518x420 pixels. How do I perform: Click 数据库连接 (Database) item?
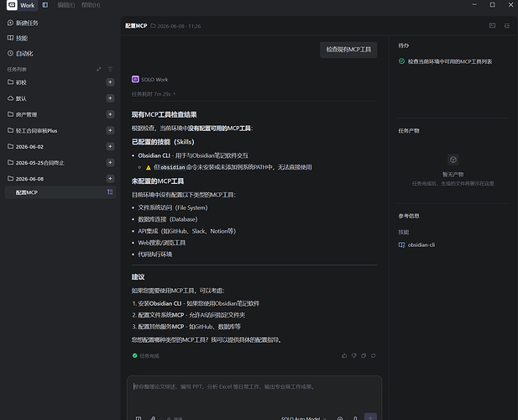pos(168,219)
